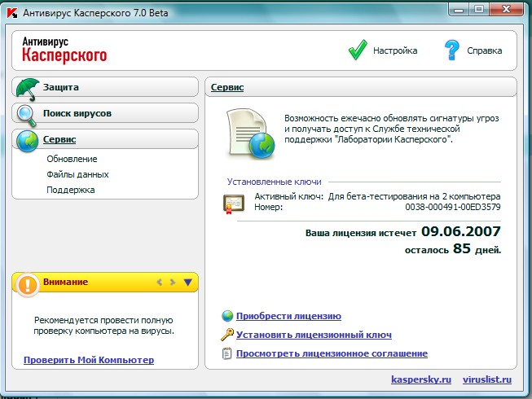
Task: Close the Kaspersky window
Action: [x=506, y=10]
